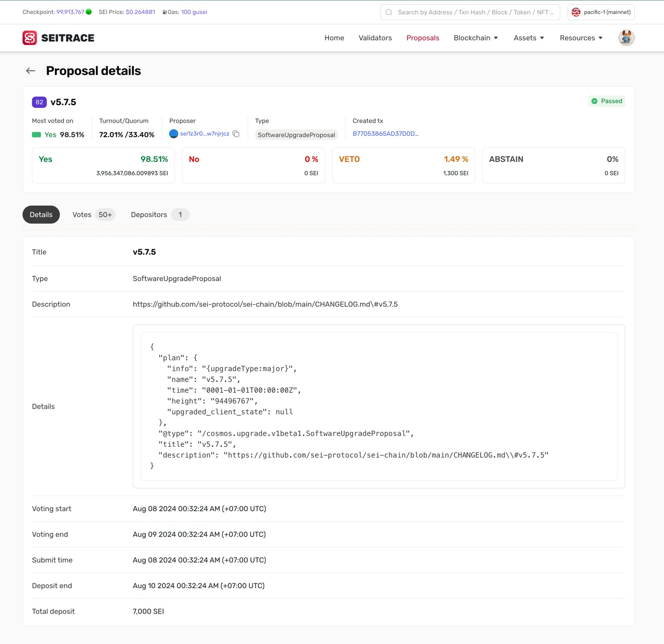Expand the Assets dropdown menu
The image size is (664, 644).
(529, 38)
